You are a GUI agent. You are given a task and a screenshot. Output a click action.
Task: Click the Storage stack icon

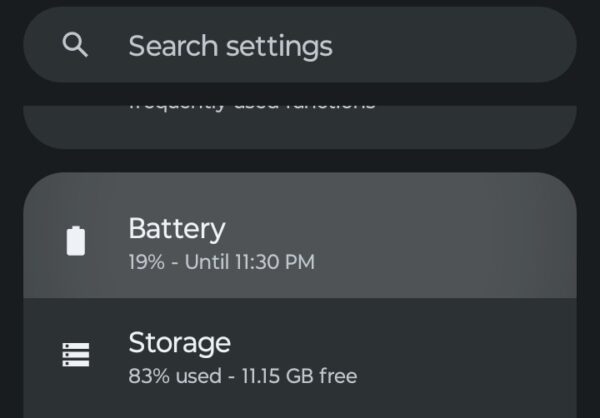point(76,354)
